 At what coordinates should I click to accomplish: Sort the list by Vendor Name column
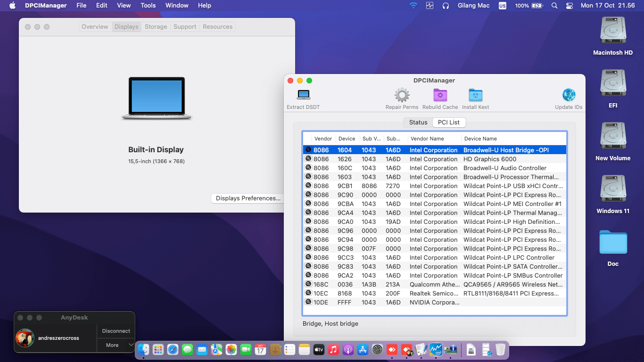click(x=427, y=139)
